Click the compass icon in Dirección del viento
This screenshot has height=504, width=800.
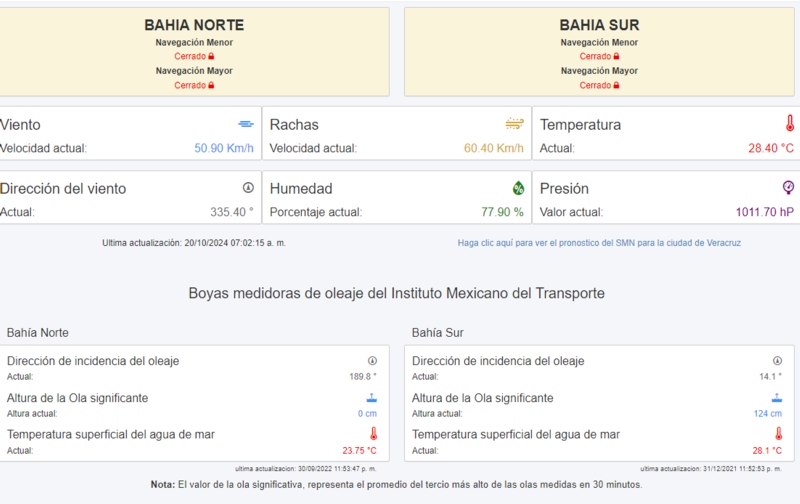tap(248, 188)
